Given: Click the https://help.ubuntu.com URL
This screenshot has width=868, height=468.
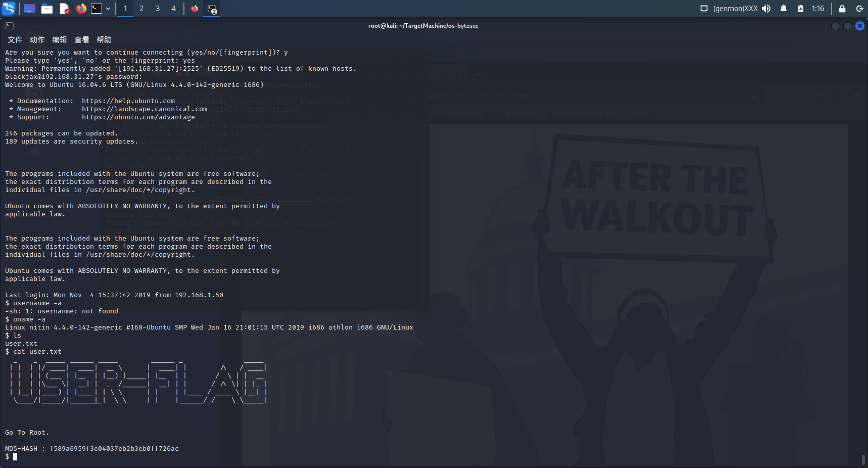Looking at the screenshot, I should pyautogui.click(x=128, y=101).
